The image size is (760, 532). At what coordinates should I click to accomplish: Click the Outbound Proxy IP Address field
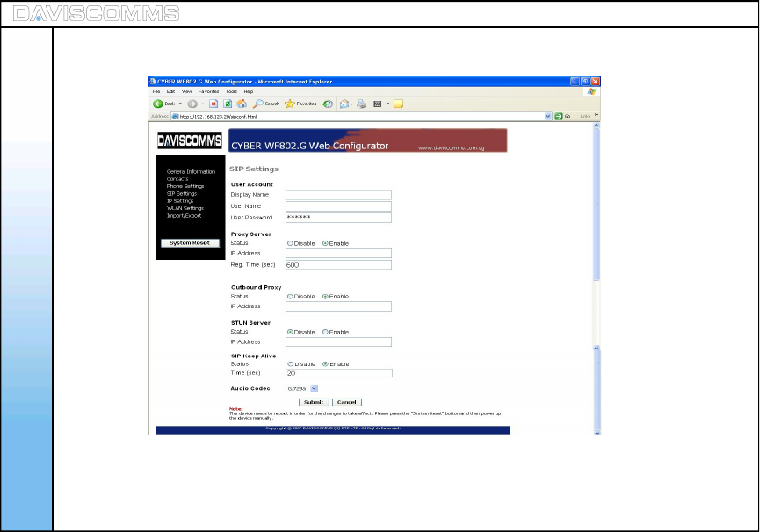pyautogui.click(x=338, y=306)
